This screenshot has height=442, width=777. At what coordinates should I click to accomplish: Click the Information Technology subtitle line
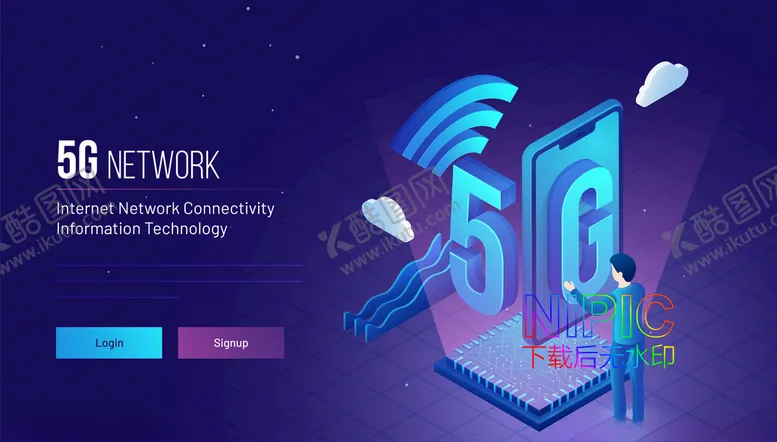pos(142,229)
